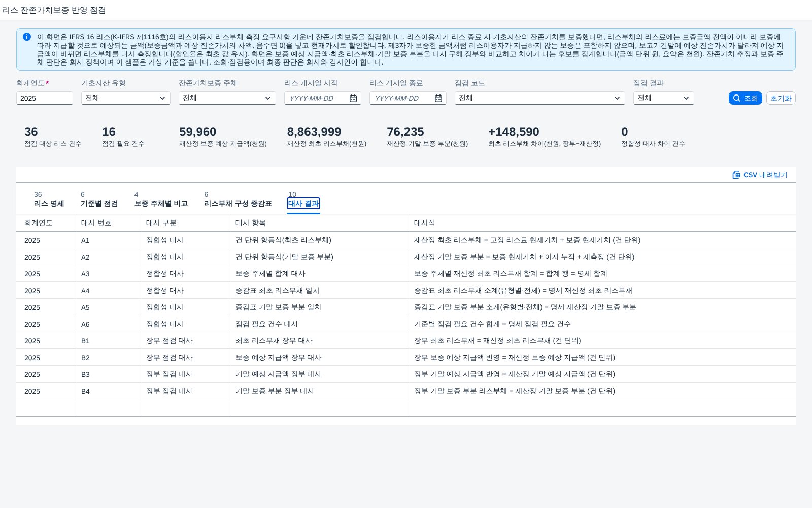Viewport: 812px width, 508px height.
Task: Click 기말 예상 지급액 장부 대사 cell
Action: point(320,374)
